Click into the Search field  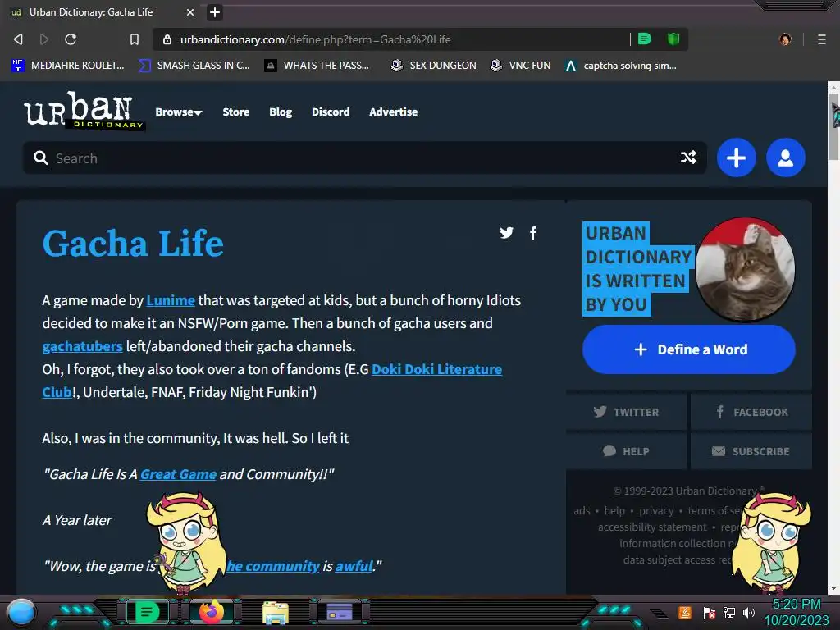(x=364, y=158)
